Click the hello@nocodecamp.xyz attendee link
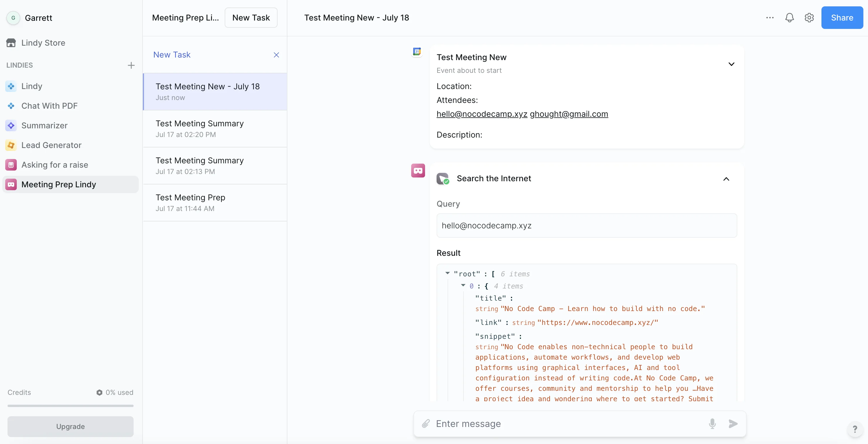The width and height of the screenshot is (868, 444). tap(481, 114)
